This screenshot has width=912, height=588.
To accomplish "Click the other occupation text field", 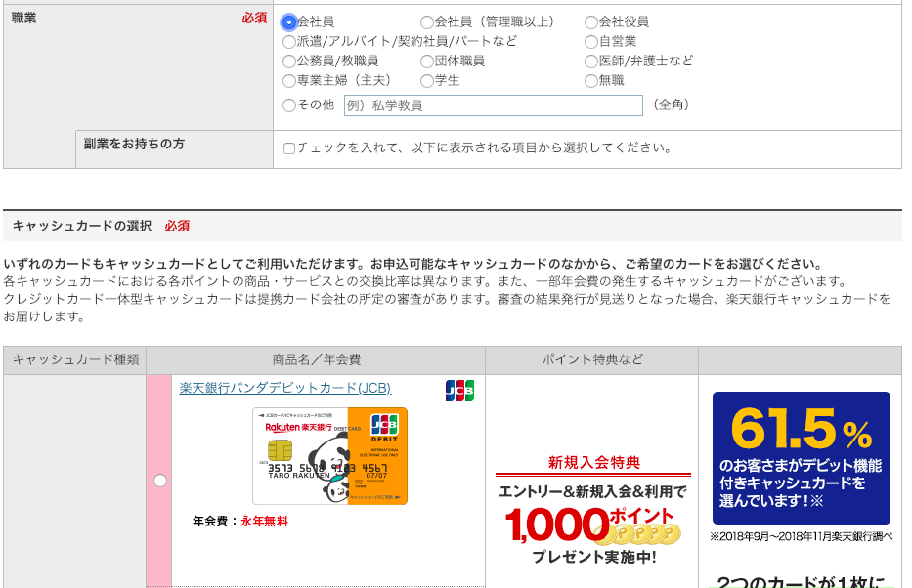I will tap(494, 105).
